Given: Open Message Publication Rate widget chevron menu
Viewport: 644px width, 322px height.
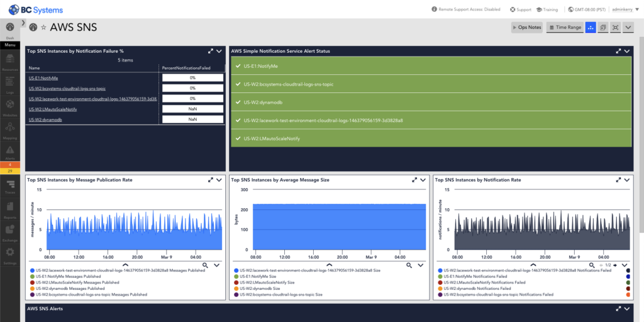Looking at the screenshot, I should 219,180.
